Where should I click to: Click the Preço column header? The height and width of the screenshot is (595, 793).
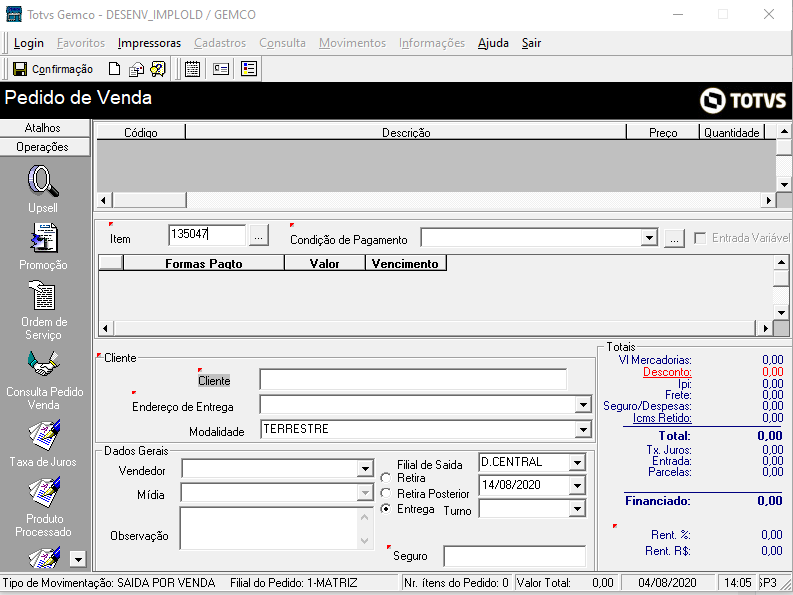pyautogui.click(x=663, y=132)
